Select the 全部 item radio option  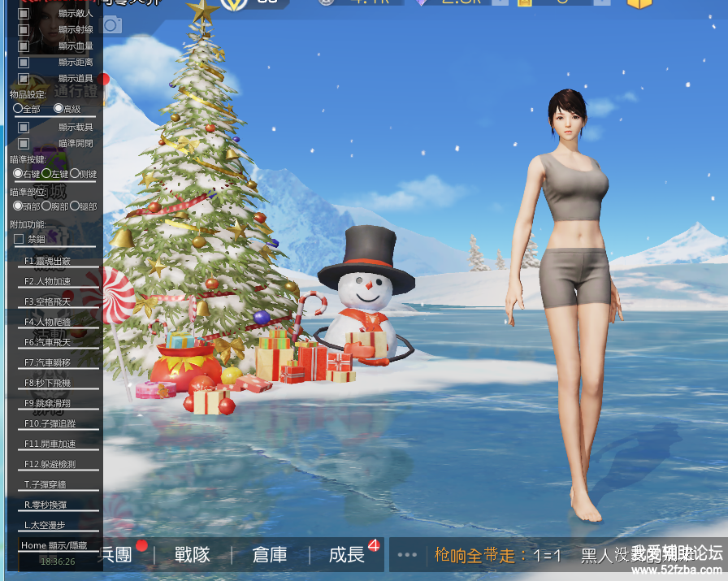tap(18, 108)
